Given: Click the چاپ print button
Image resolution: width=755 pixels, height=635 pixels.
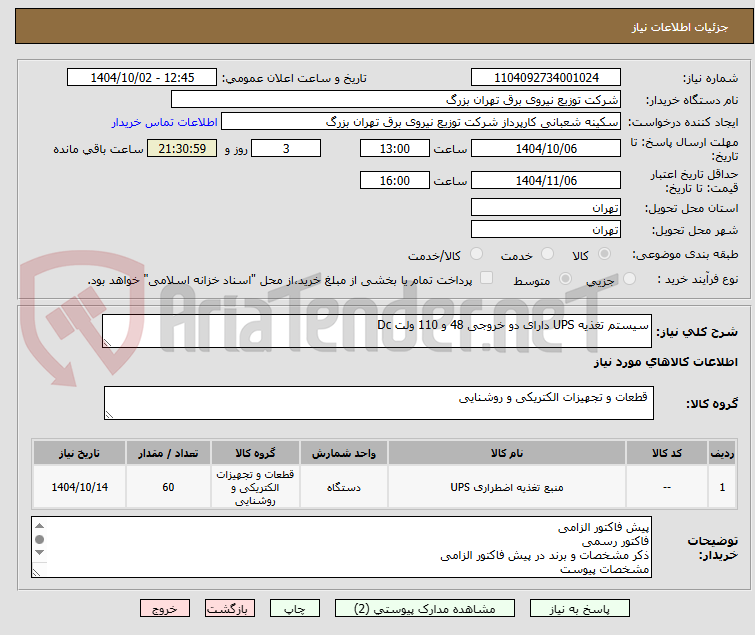Looking at the screenshot, I should pyautogui.click(x=295, y=609).
